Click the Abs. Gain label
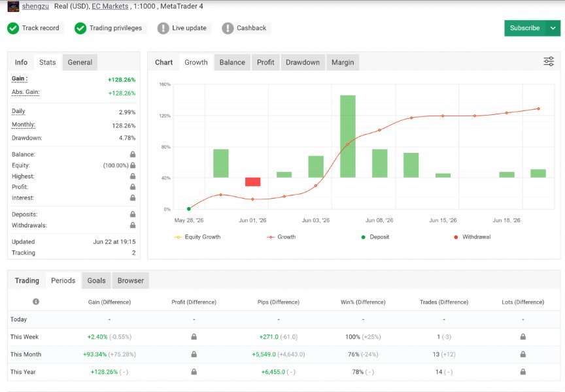 26,92
